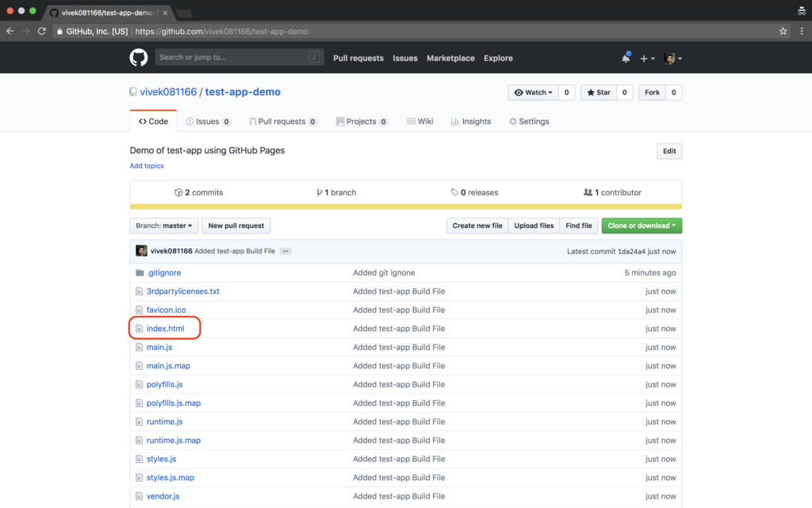The height and width of the screenshot is (508, 812).
Task: View the 0 releases page
Action: point(474,192)
